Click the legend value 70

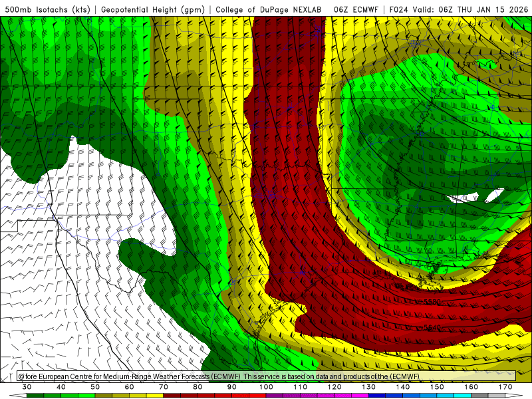coord(164,387)
